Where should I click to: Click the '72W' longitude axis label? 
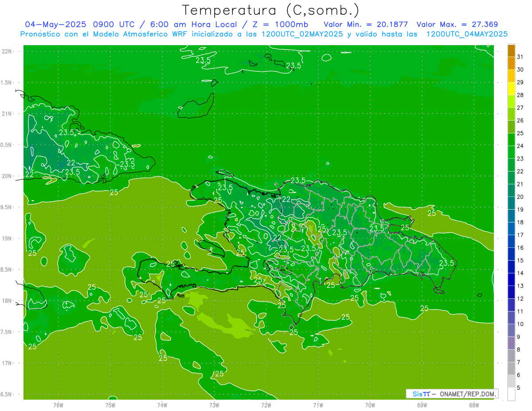(x=266, y=405)
